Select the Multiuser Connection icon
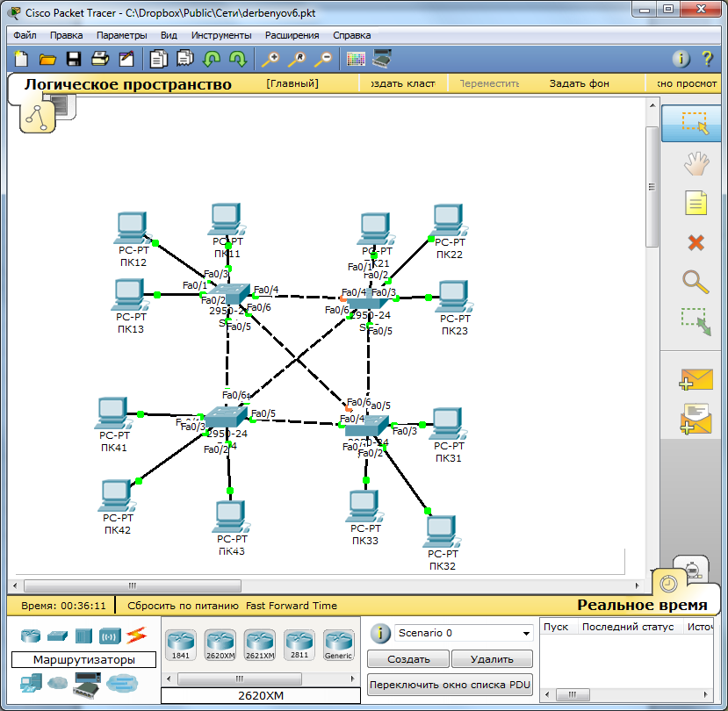Viewport: 728px width, 711px height. pyautogui.click(x=122, y=683)
